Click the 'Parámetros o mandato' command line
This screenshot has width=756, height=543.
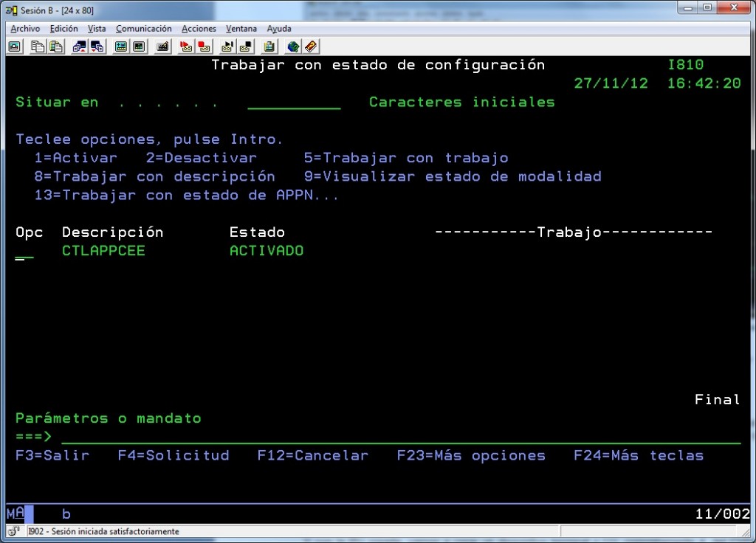pos(401,437)
